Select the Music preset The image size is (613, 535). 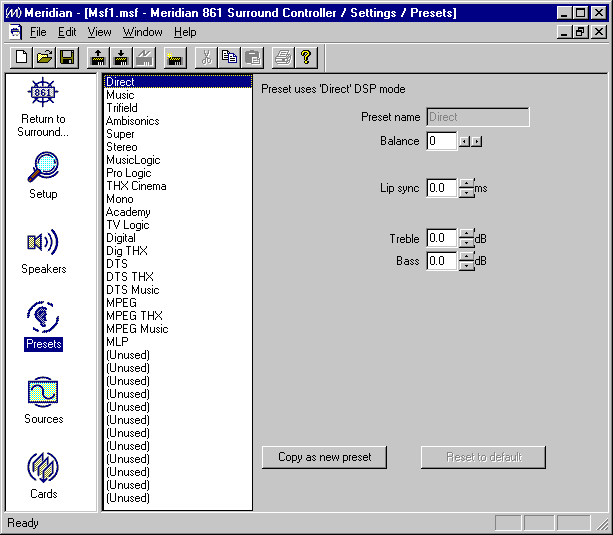(178, 95)
